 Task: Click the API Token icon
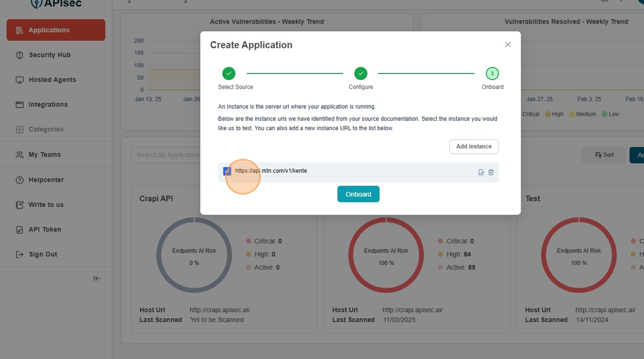(x=20, y=230)
